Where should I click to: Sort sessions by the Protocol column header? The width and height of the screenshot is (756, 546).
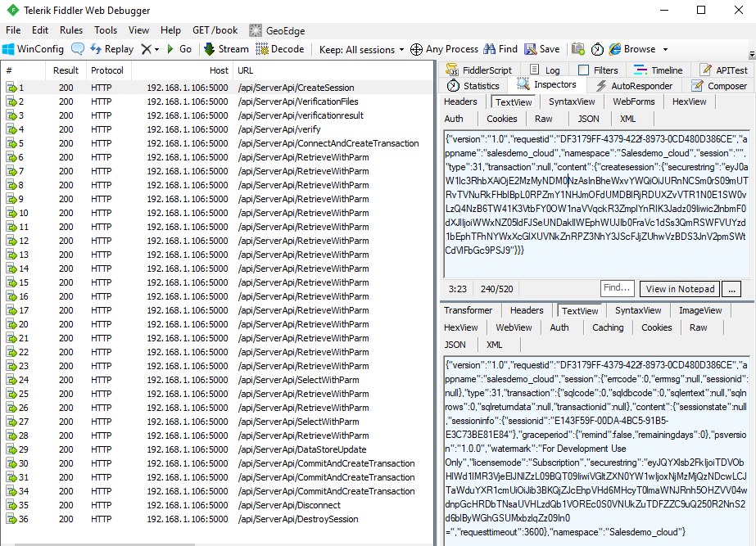[108, 70]
